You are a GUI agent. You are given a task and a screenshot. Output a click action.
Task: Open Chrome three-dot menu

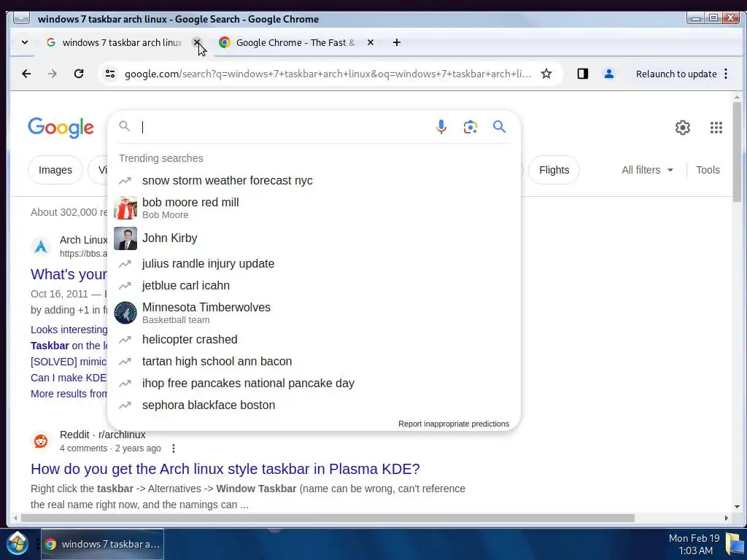click(x=726, y=74)
